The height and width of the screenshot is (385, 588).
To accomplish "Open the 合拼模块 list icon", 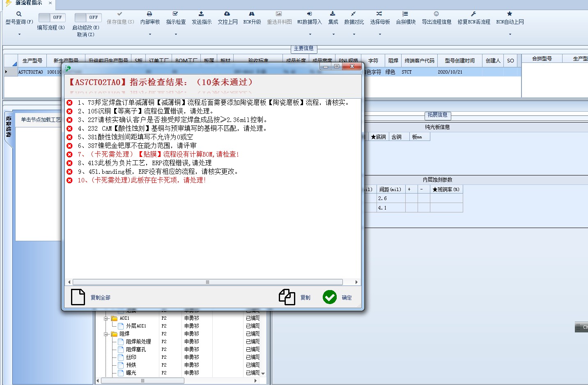I will (405, 14).
